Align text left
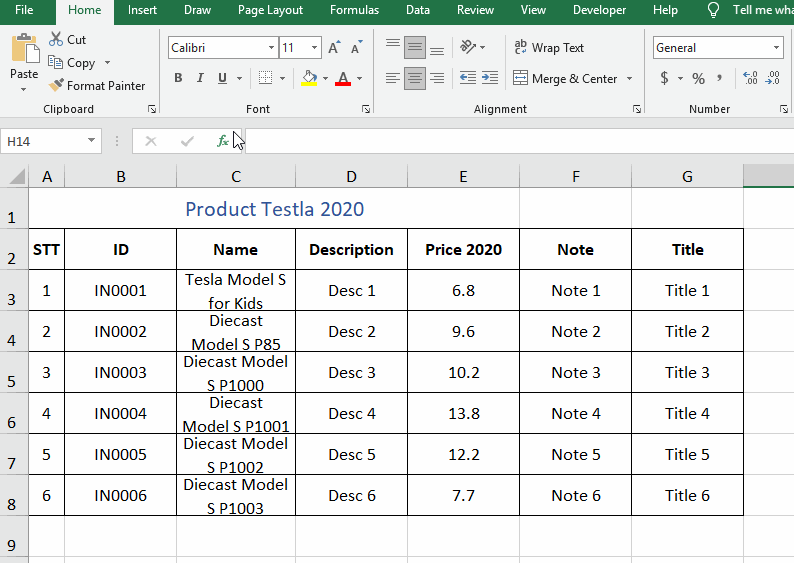Image resolution: width=794 pixels, height=563 pixels. tap(392, 78)
